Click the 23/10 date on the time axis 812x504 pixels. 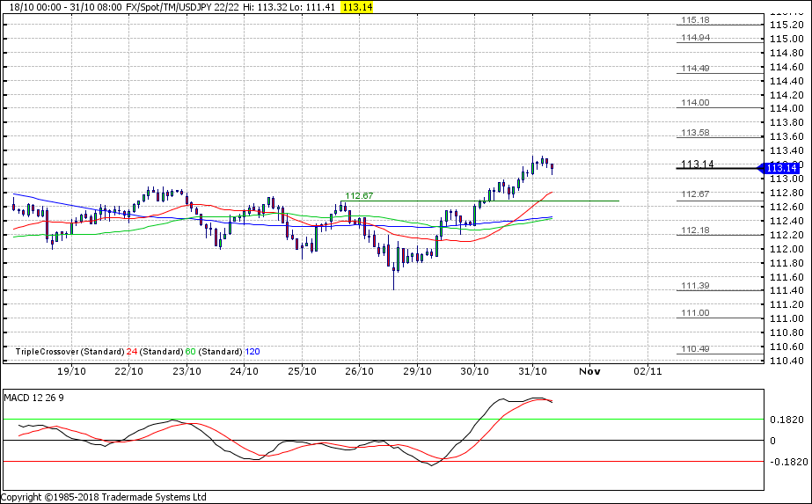point(187,371)
